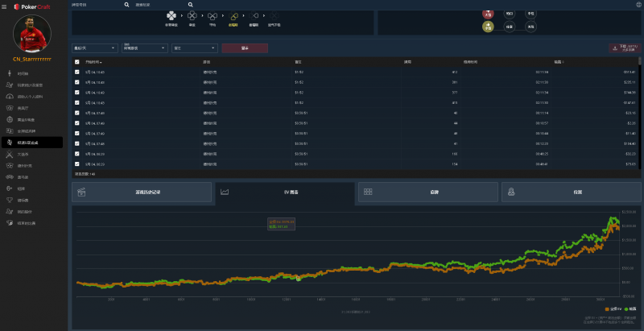The image size is (644, 331).
Task: Click the olive-yellow circular position chip
Action: coord(488,27)
